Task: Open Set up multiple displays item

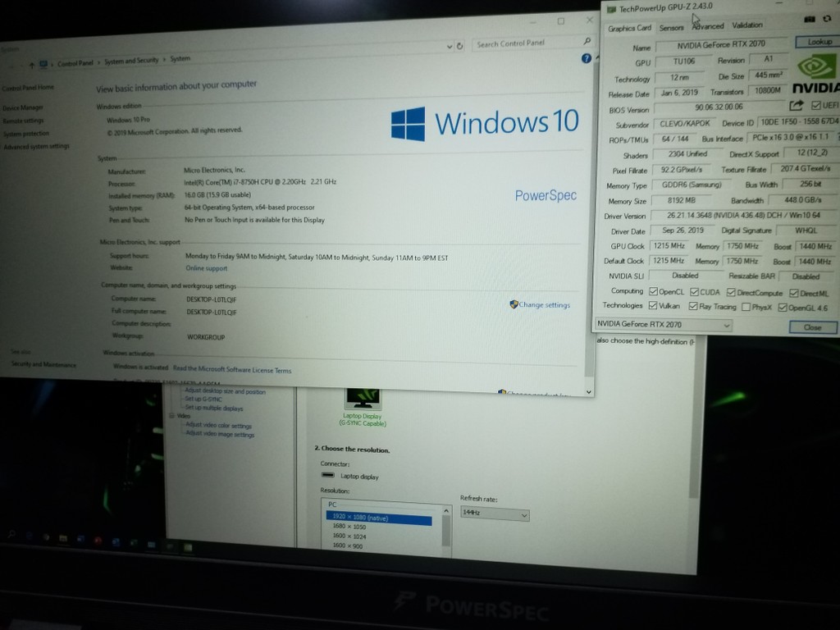Action: 214,409
